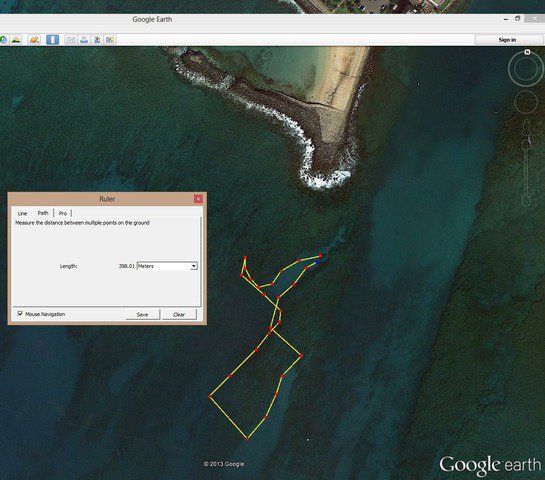Viewport: 545px width, 480px height.
Task: Click the "Length:" label
Action: (68, 266)
